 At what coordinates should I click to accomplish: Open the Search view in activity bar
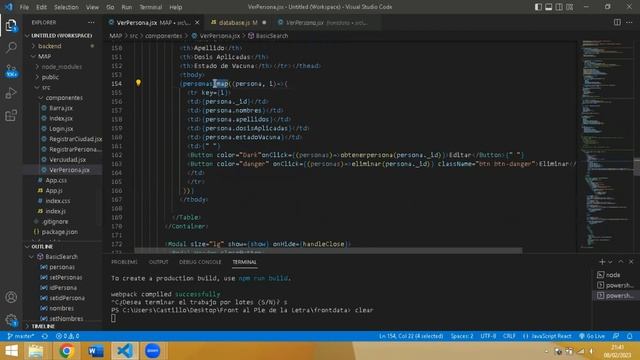[x=11, y=47]
